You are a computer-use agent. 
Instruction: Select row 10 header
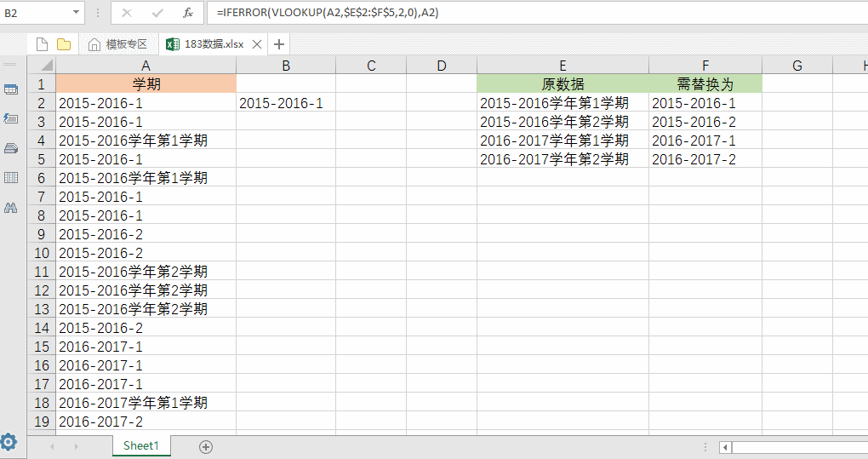[42, 252]
